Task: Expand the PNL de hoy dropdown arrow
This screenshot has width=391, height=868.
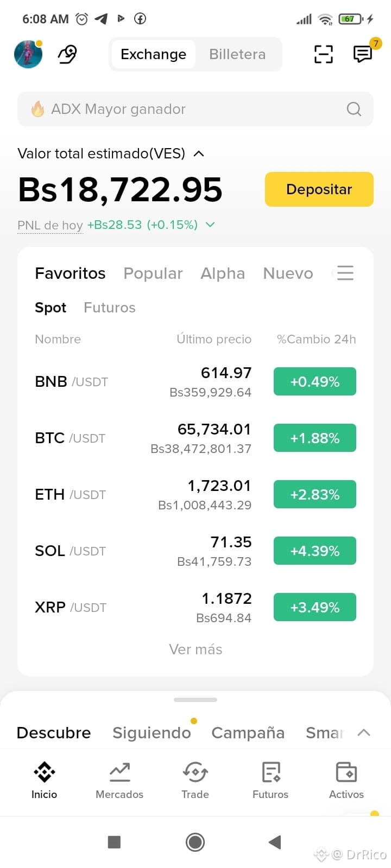Action: 210,225
